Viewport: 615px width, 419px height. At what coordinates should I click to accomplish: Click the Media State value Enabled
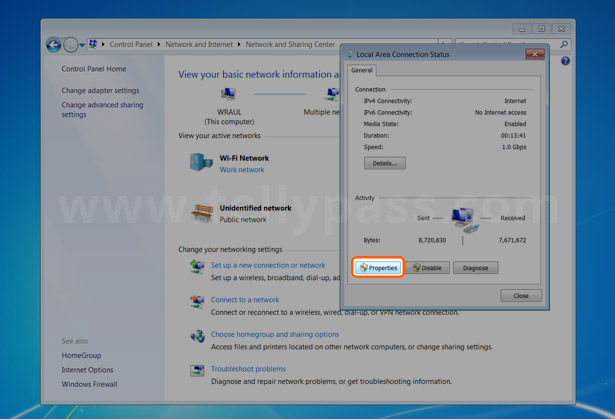pyautogui.click(x=515, y=124)
